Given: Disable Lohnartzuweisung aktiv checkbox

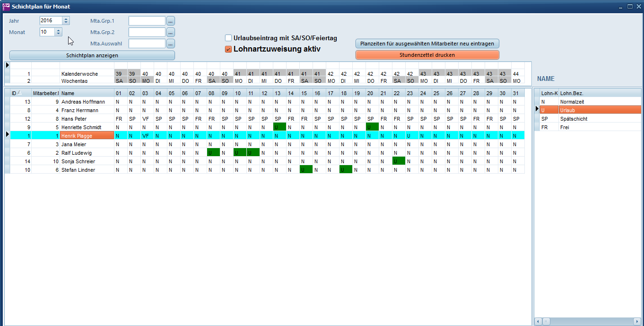Looking at the screenshot, I should point(228,49).
